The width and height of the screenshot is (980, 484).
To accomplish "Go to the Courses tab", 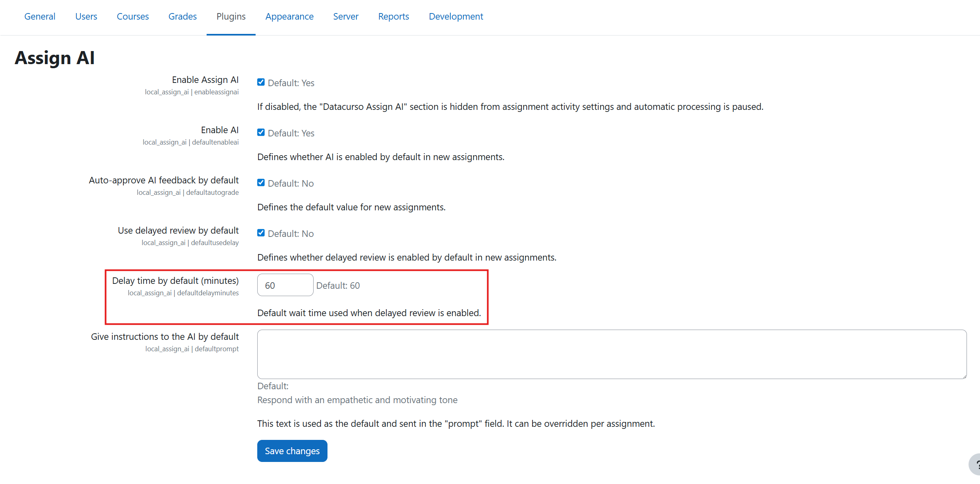I will tap(133, 16).
